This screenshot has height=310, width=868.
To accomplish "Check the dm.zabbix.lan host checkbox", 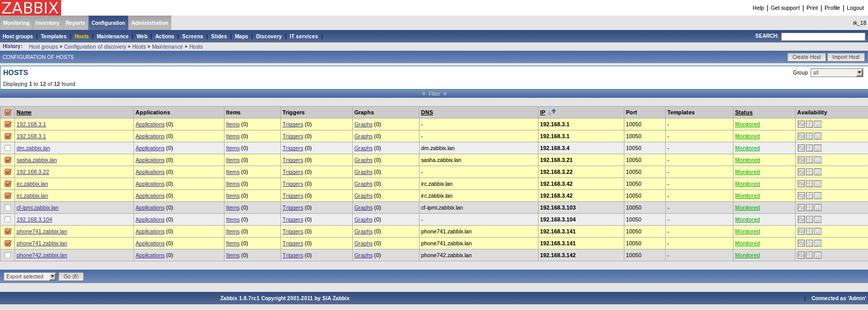I will [8, 148].
